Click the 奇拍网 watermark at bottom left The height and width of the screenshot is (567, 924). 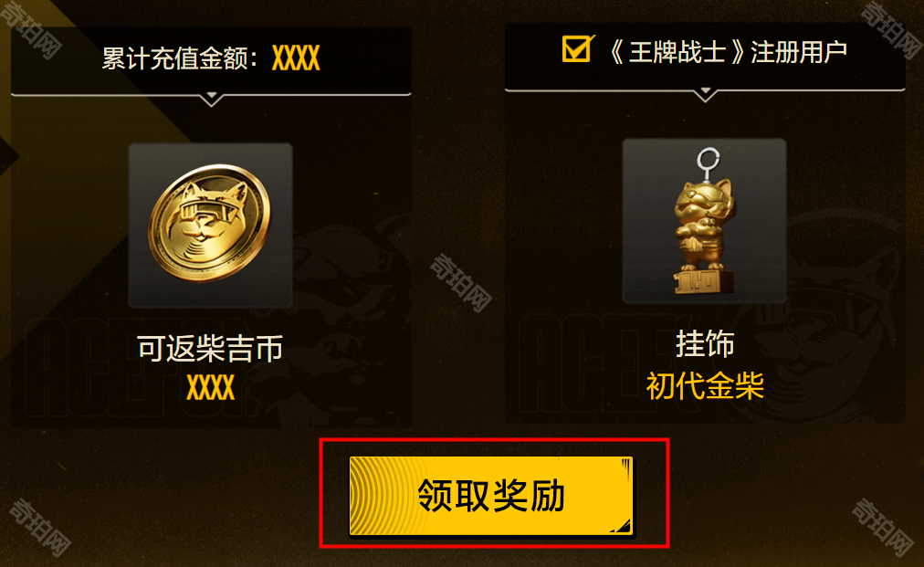point(40,527)
